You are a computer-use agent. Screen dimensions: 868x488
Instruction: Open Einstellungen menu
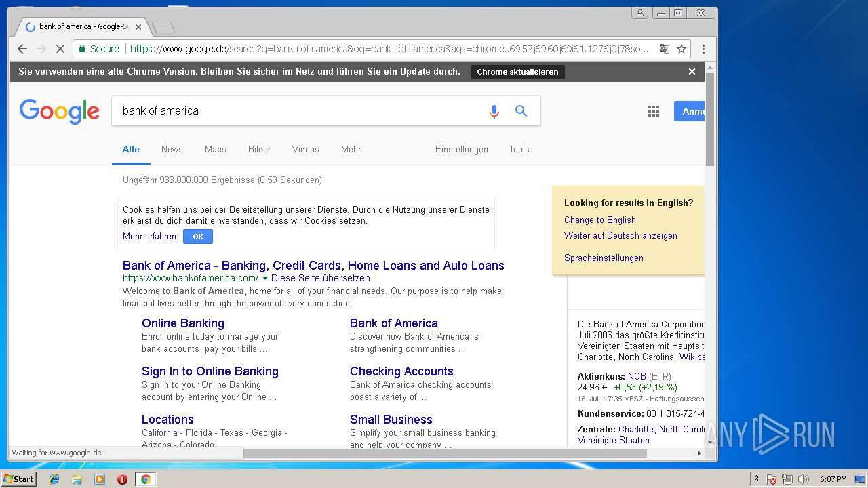pyautogui.click(x=462, y=150)
